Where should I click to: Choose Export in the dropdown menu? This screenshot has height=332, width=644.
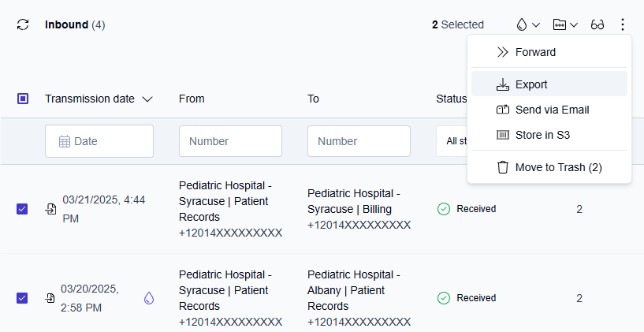pyautogui.click(x=531, y=84)
